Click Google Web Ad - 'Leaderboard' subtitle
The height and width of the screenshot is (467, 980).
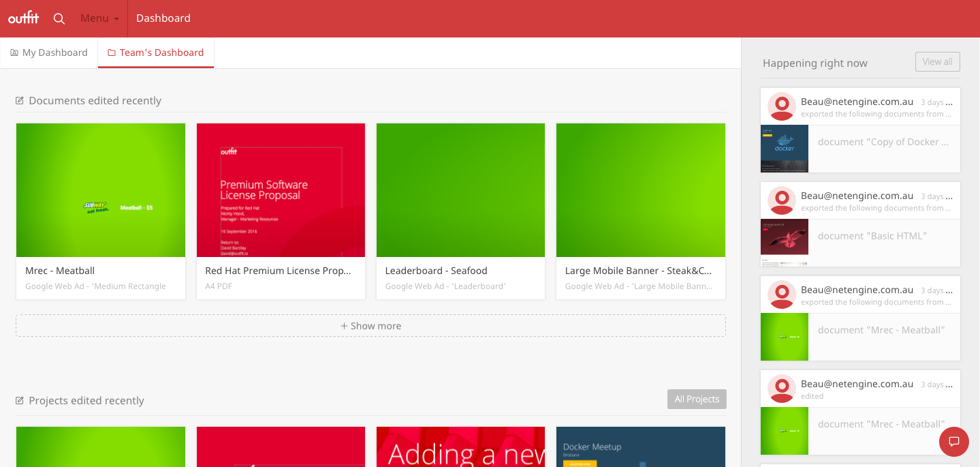(445, 286)
